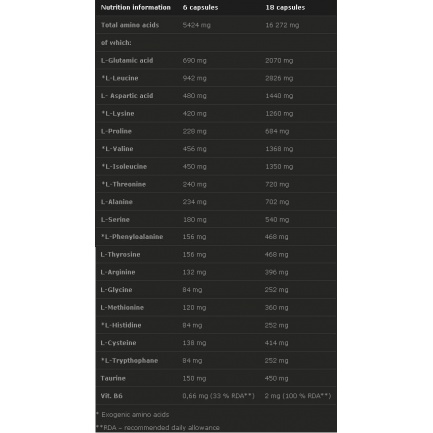Screen dimensions: 433x433
Task: Click the L-Arginine row label
Action: point(118,272)
